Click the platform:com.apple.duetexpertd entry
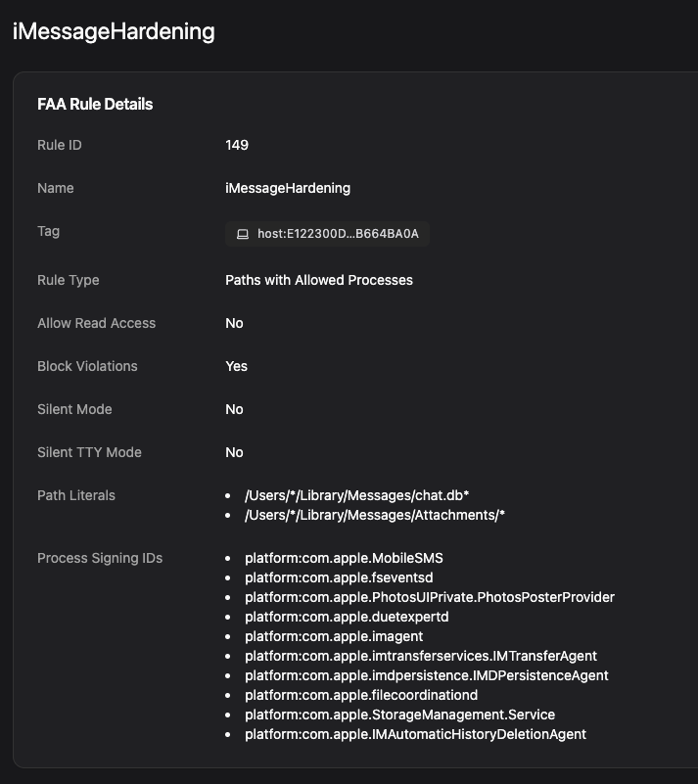 (x=347, y=617)
